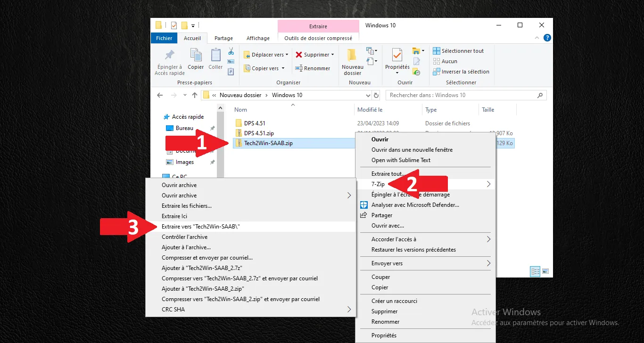Open the Déplacer vers dropdown
The image size is (644, 343).
[266, 55]
